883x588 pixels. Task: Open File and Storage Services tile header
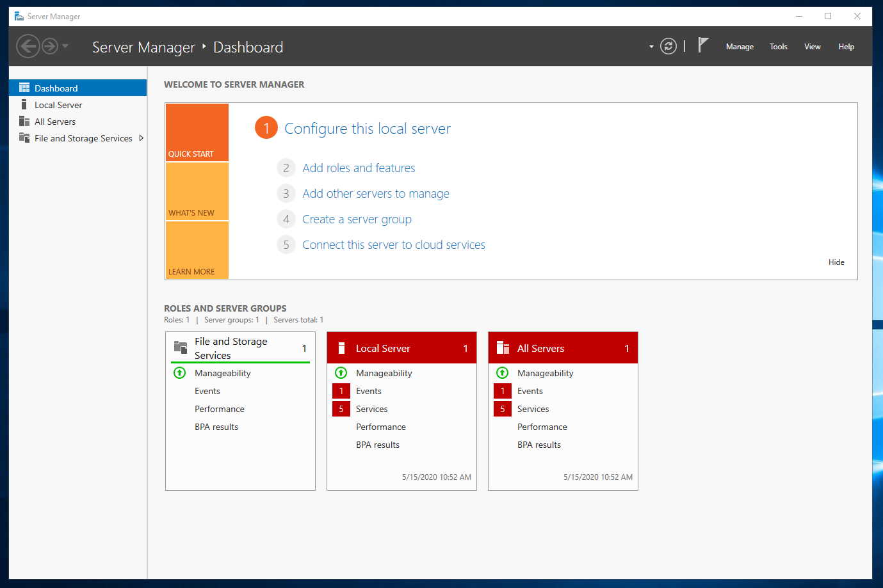[240, 348]
